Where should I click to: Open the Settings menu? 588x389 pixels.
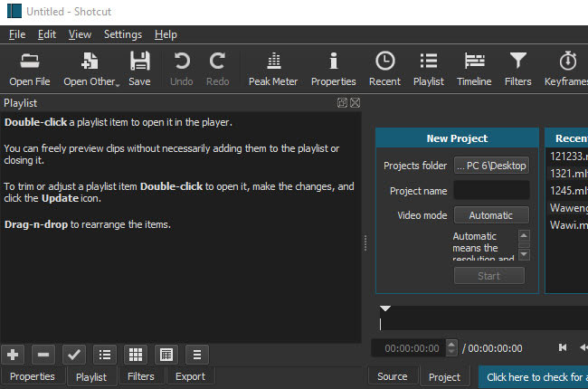(x=123, y=34)
